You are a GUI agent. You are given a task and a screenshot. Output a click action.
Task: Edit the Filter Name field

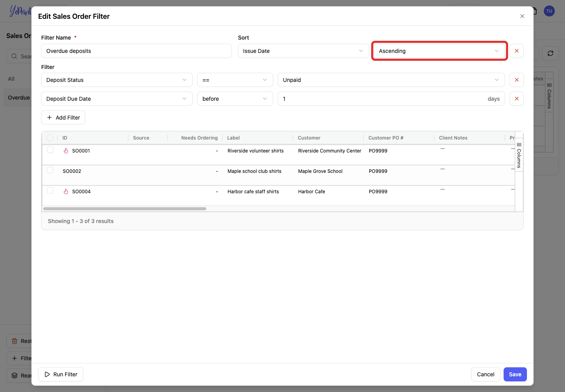coord(136,51)
